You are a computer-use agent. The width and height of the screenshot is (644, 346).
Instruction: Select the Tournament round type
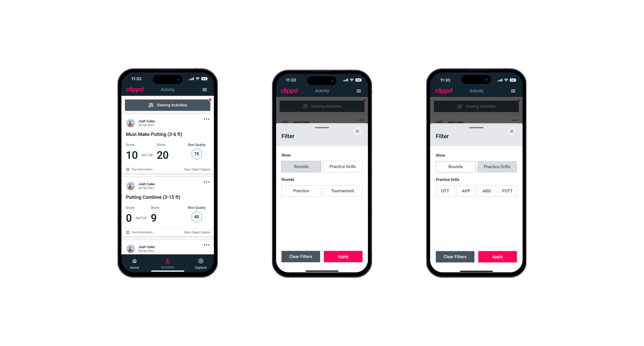pos(342,190)
